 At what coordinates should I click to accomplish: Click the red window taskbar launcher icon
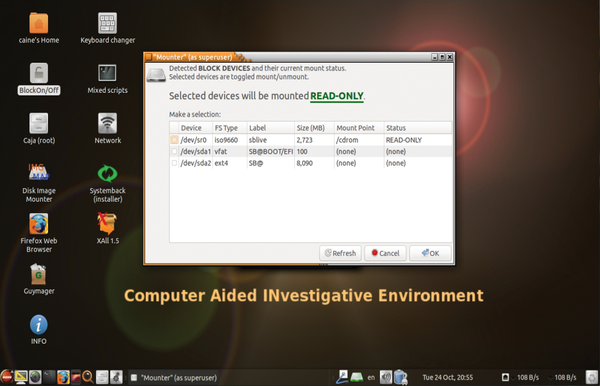[76, 377]
